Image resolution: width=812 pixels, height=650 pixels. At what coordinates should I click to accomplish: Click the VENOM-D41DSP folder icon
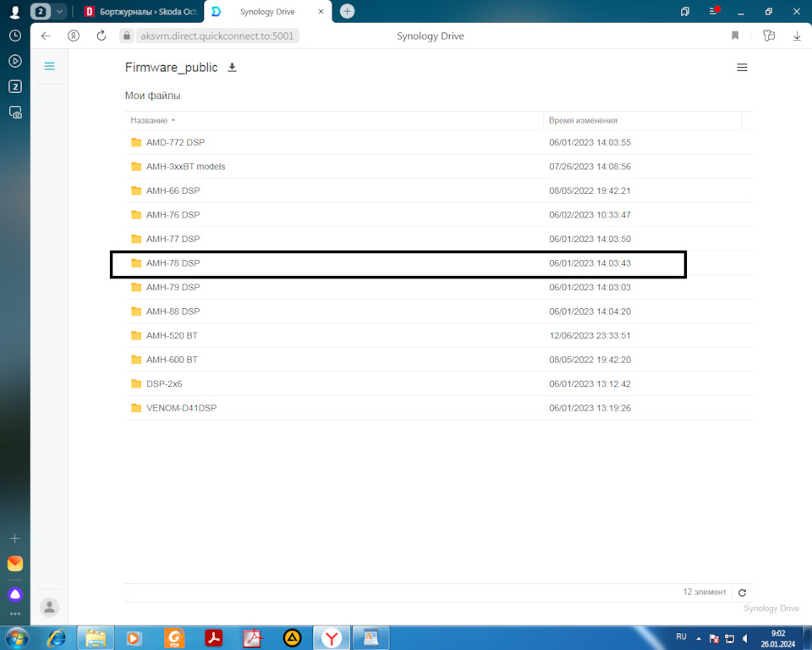pos(136,408)
